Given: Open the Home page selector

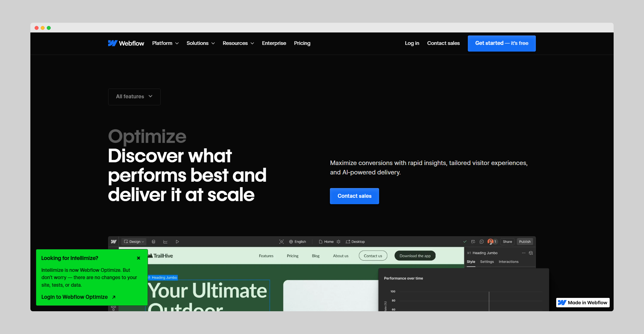Looking at the screenshot, I should pyautogui.click(x=326, y=242).
